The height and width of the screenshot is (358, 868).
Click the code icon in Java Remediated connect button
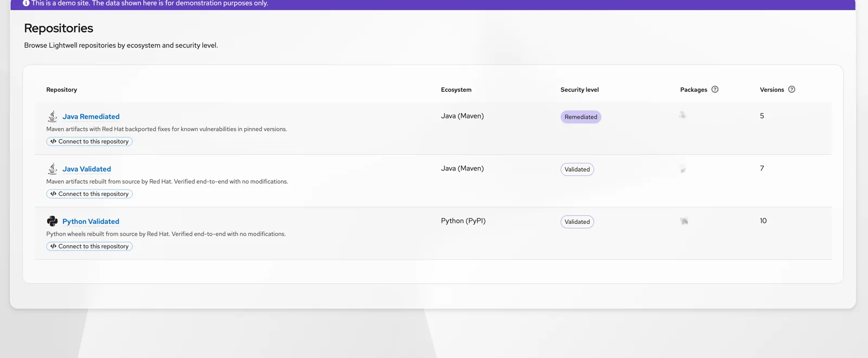[x=53, y=141]
